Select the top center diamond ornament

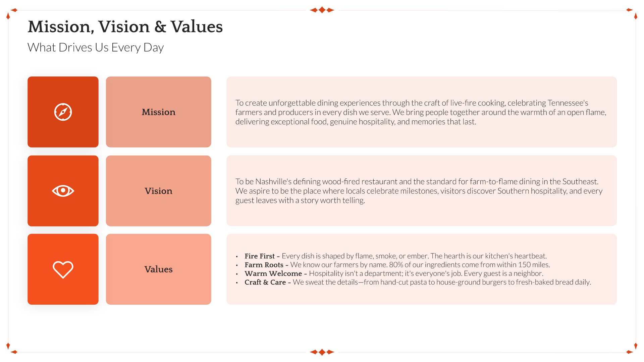(322, 10)
